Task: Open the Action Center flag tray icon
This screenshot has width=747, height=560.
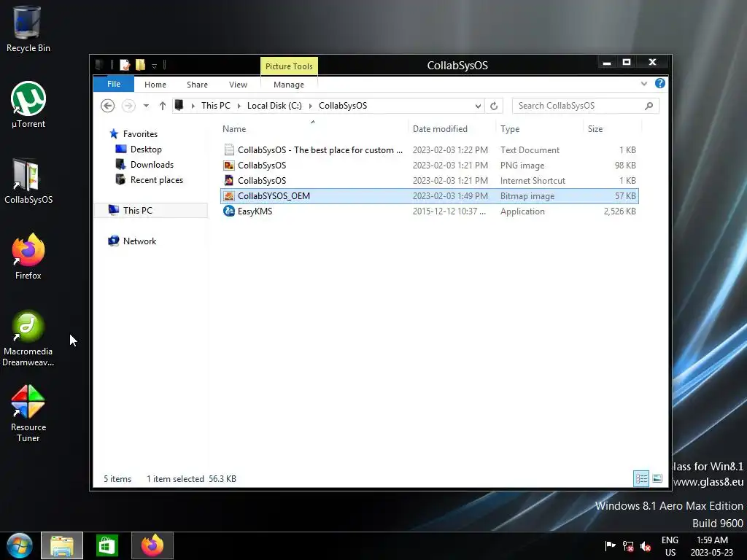Action: pyautogui.click(x=610, y=545)
